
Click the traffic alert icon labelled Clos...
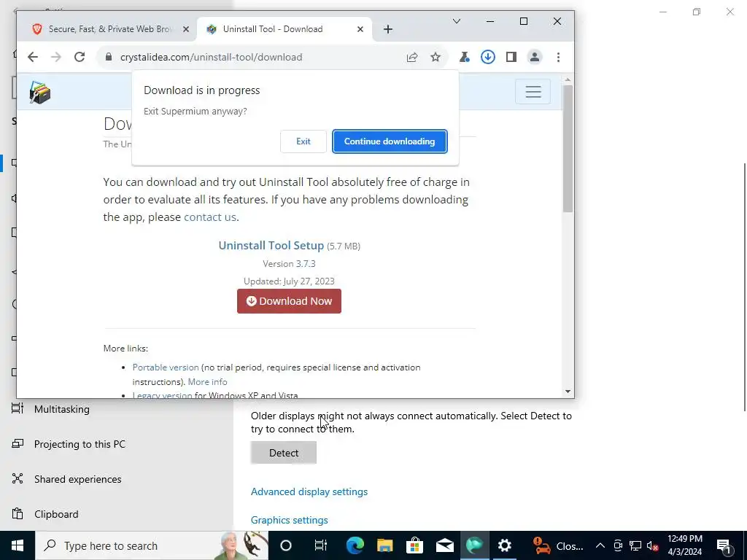pos(558,545)
